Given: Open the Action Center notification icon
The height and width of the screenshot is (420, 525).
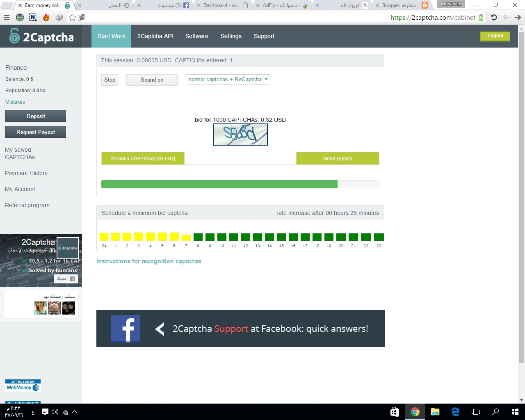Looking at the screenshot, I should [x=45, y=412].
